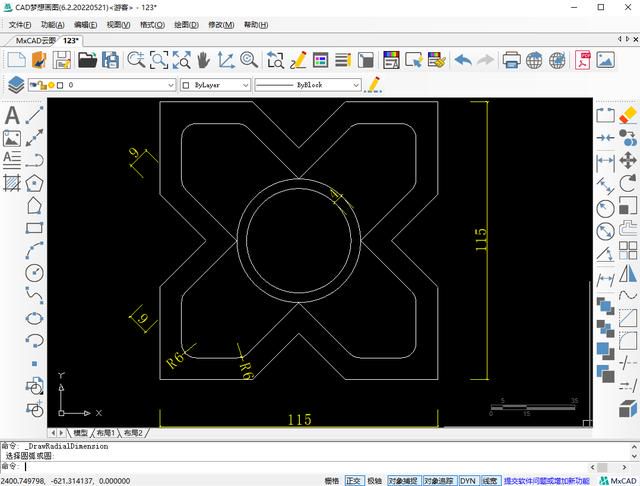Click the save floppy disk icon
Screen dimensions: 640x486
coord(62,60)
